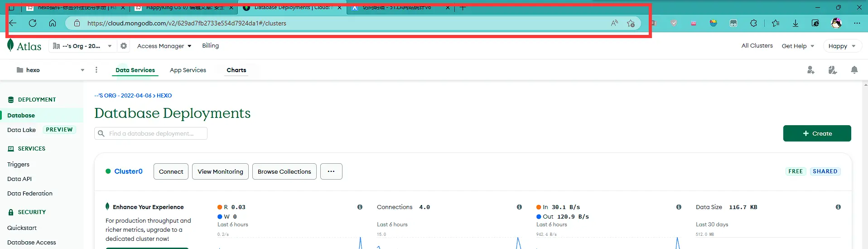Open Quickstart in the sidebar
Viewport: 868px width, 249px height.
(x=22, y=228)
